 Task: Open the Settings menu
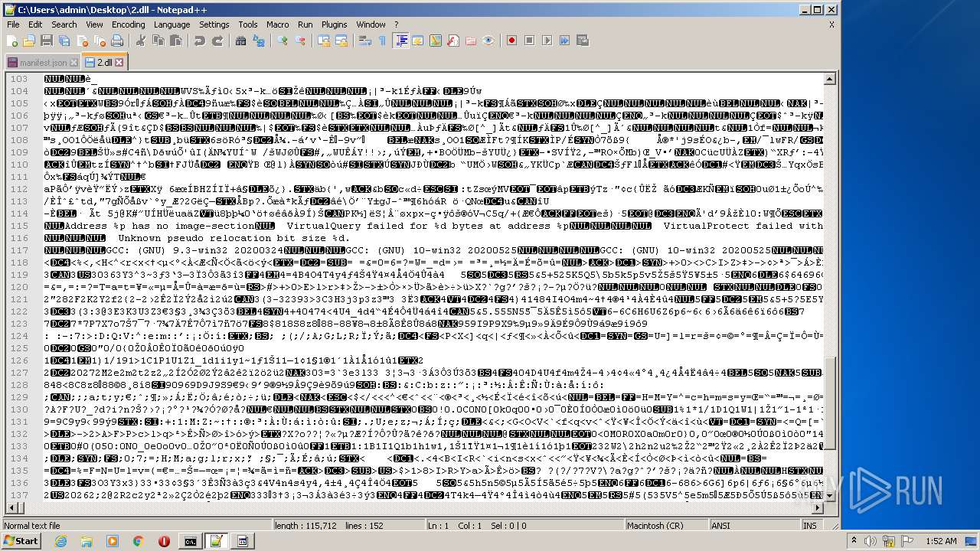(x=214, y=24)
